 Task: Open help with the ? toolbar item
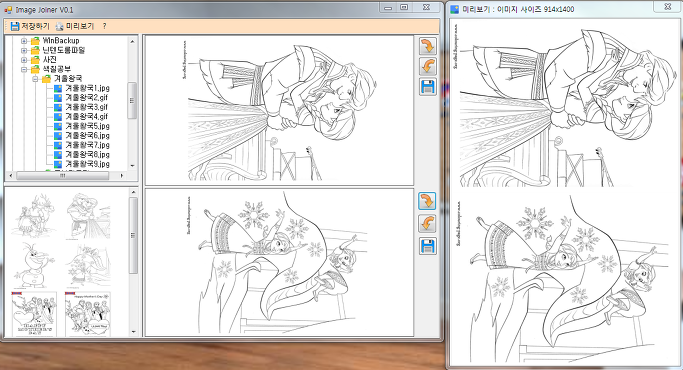pos(105,26)
